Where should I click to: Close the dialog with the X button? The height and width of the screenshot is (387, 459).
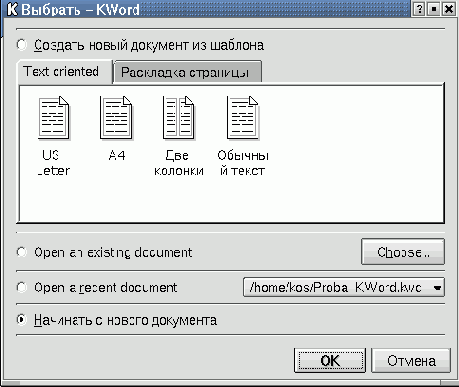click(449, 9)
